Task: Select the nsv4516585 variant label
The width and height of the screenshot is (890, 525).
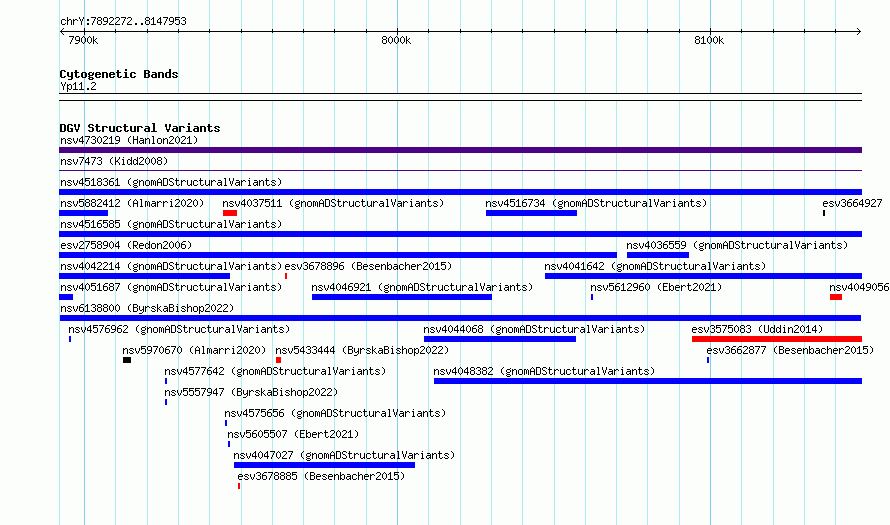Action: [x=171, y=224]
